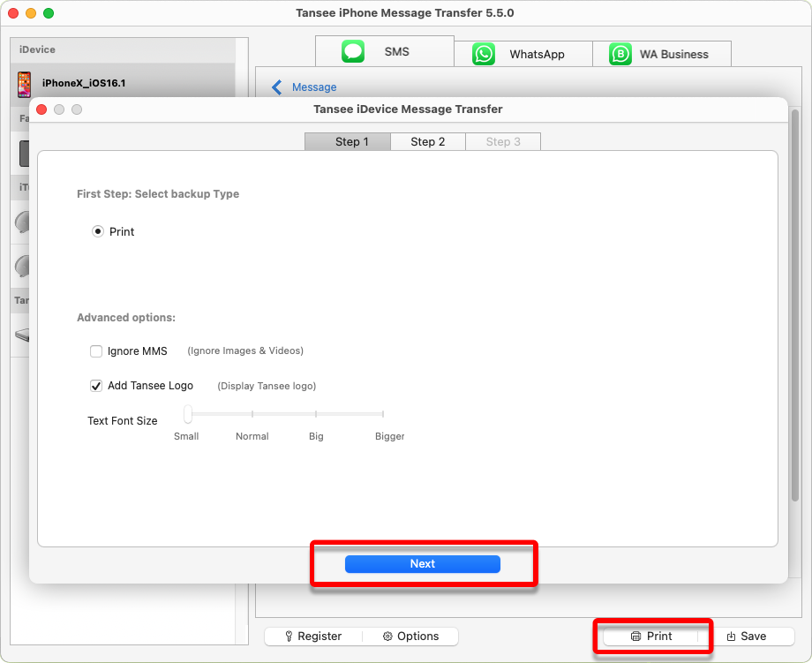Click the key icon on Register

[x=289, y=636]
